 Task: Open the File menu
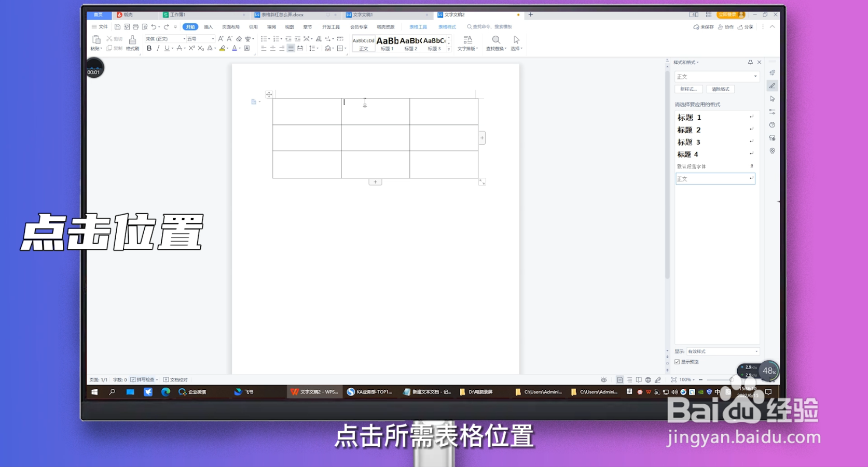coord(100,27)
